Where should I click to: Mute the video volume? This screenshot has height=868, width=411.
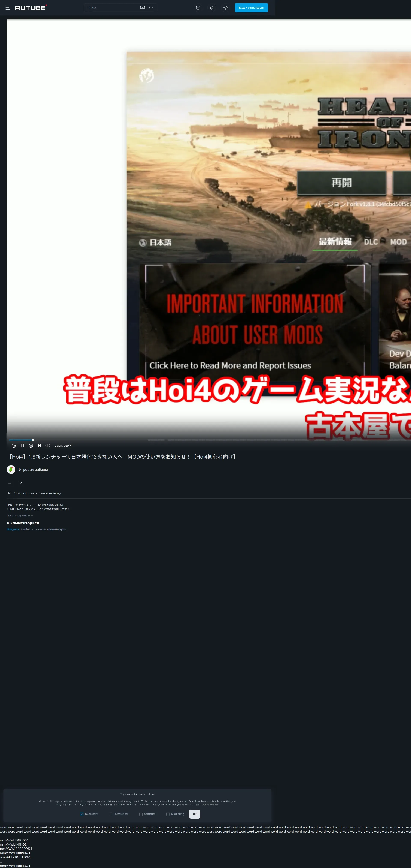pos(48,445)
